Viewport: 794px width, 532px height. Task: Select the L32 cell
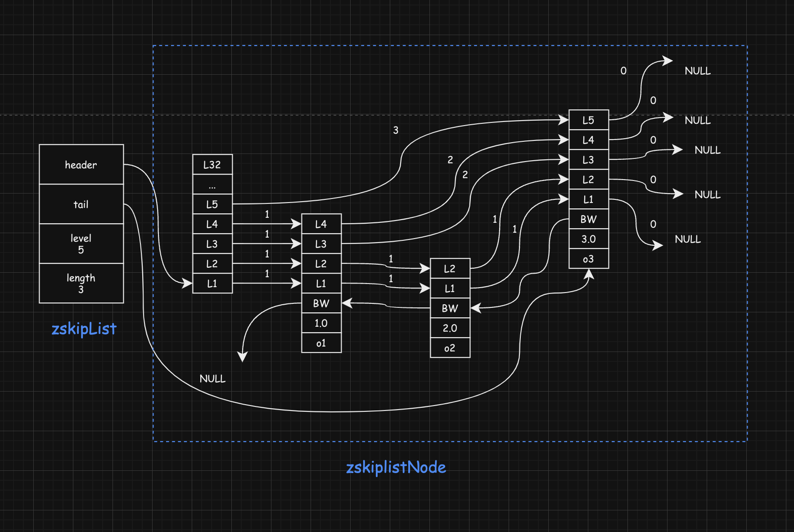212,165
